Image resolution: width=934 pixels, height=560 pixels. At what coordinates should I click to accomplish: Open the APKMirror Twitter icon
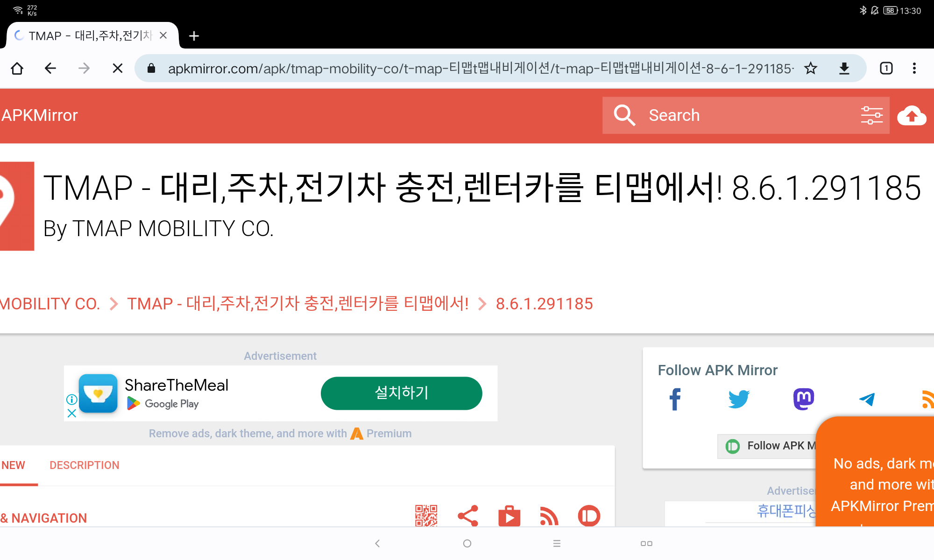coord(739,399)
